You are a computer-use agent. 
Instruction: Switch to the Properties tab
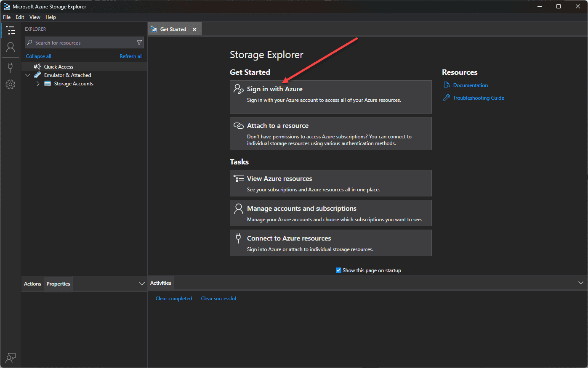58,284
